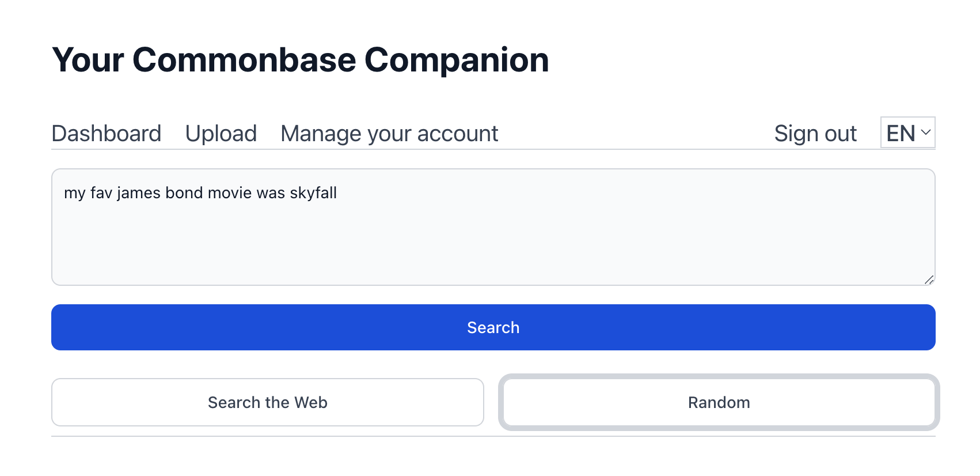Click the text box resize handle
The width and height of the screenshot is (980, 476).
(929, 280)
